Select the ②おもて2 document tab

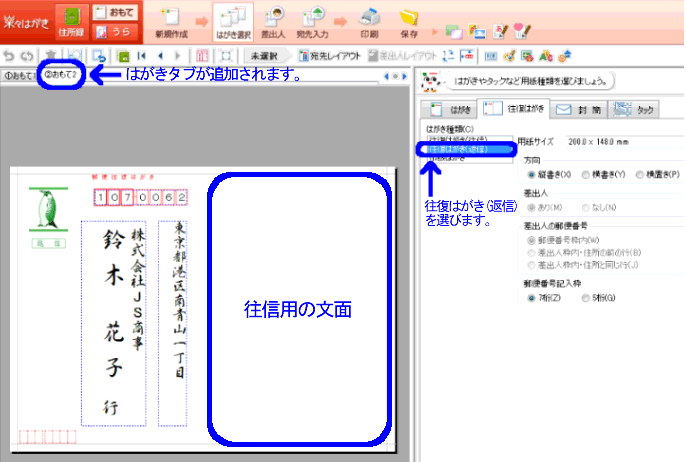point(59,76)
